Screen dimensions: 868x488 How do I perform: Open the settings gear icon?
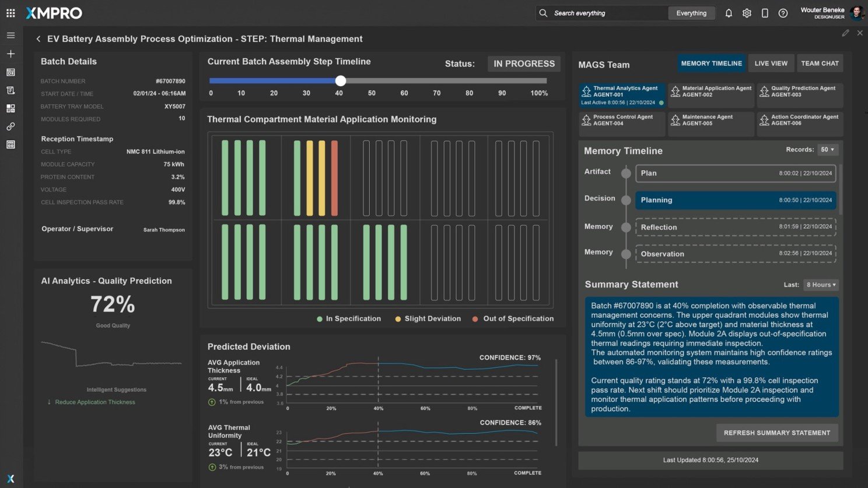pyautogui.click(x=747, y=13)
